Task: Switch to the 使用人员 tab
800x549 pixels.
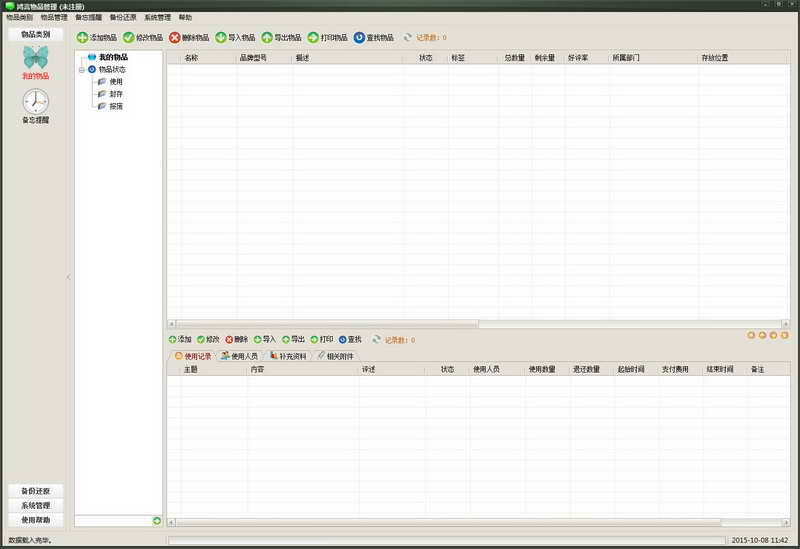Action: click(239, 356)
